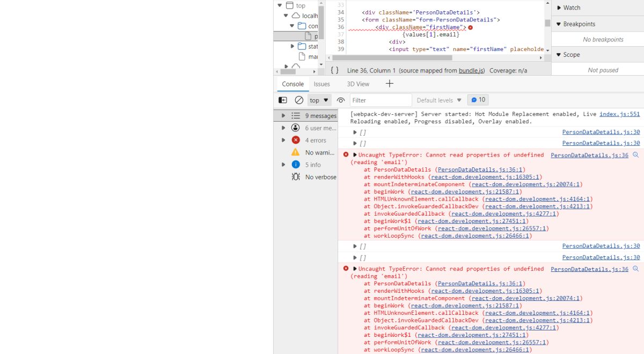Collapse the 'top' node in the file tree

(x=280, y=5)
